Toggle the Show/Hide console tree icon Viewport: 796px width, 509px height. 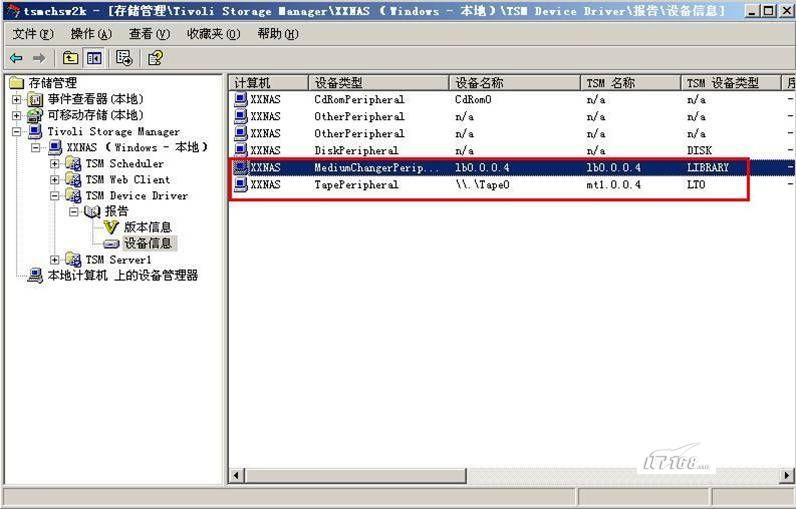click(94, 58)
